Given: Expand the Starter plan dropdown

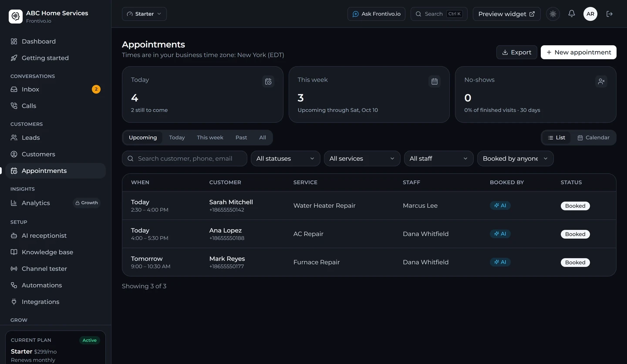Looking at the screenshot, I should [x=144, y=14].
